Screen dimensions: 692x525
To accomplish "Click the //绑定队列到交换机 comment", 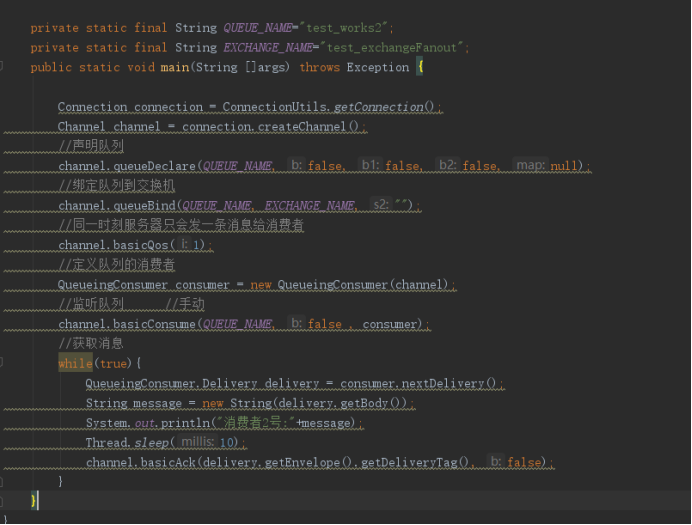I will click(117, 186).
